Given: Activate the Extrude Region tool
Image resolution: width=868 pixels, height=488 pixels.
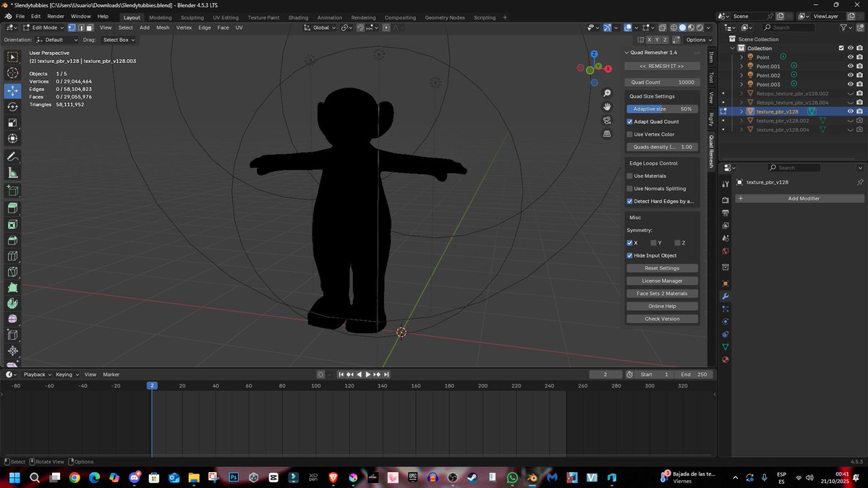Looking at the screenshot, I should [x=12, y=208].
